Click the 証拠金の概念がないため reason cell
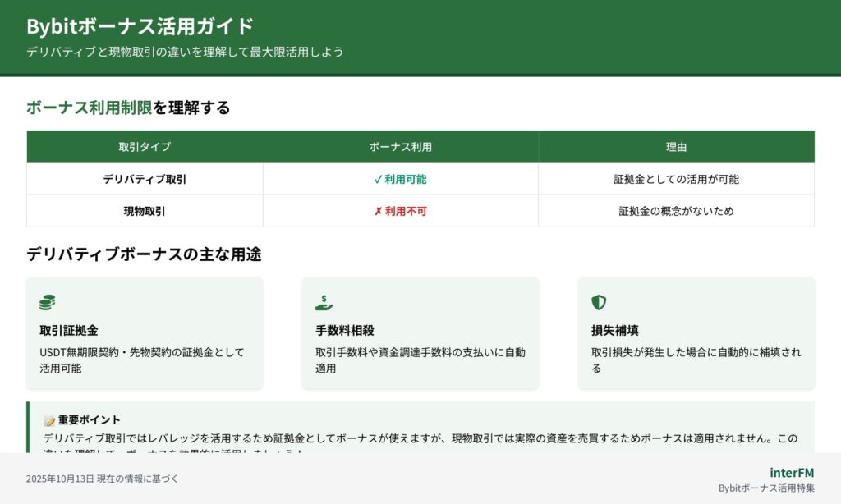The width and height of the screenshot is (841, 504). pyautogui.click(x=676, y=211)
